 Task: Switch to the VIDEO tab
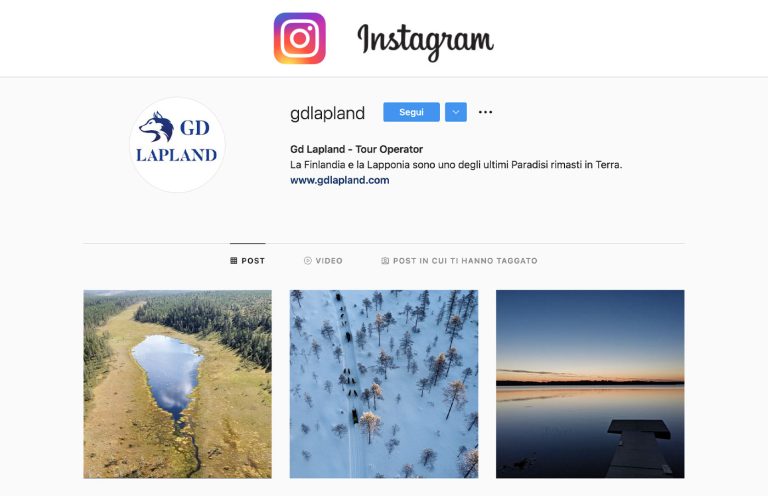pos(323,260)
